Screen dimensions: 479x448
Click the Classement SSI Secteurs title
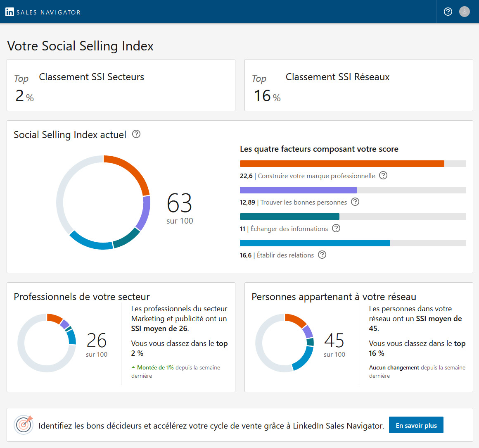pos(91,77)
